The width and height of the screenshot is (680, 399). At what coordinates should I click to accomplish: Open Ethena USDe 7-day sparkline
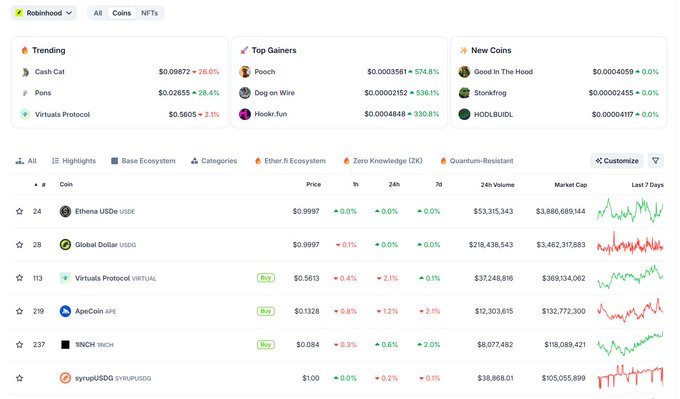click(x=630, y=210)
